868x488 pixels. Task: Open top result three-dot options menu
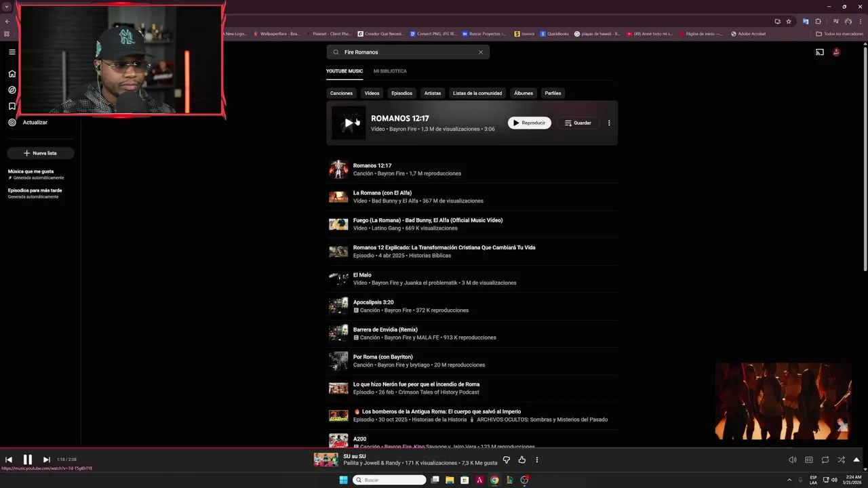(x=609, y=123)
